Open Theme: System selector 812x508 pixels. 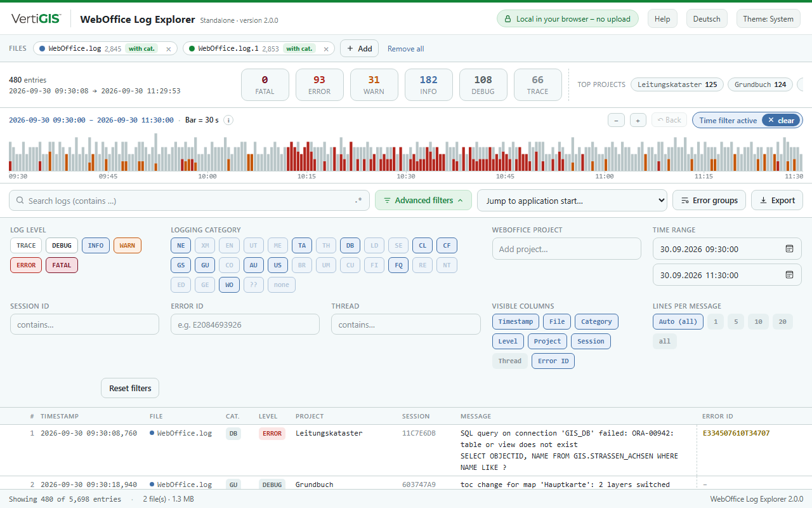(x=768, y=19)
